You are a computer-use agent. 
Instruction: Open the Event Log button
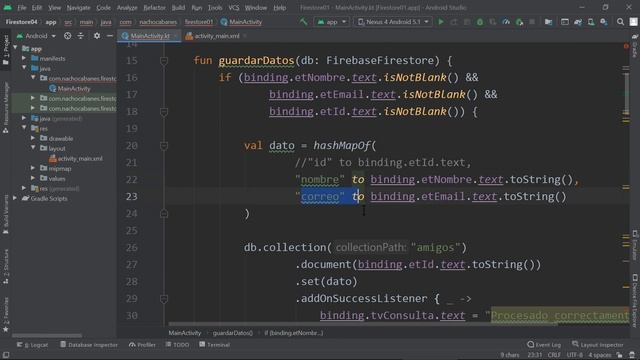544,345
